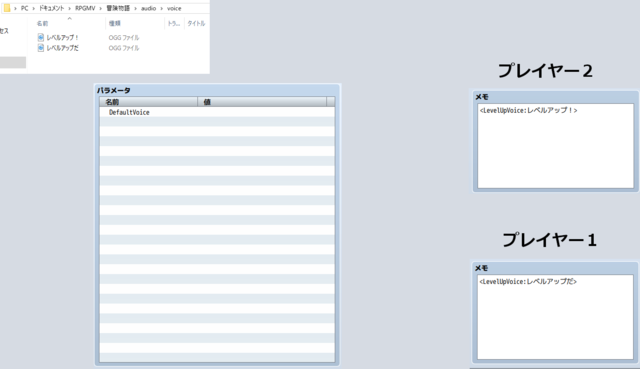
Task: Open the RPGMV folder in the breadcrumb
Action: pyautogui.click(x=85, y=8)
